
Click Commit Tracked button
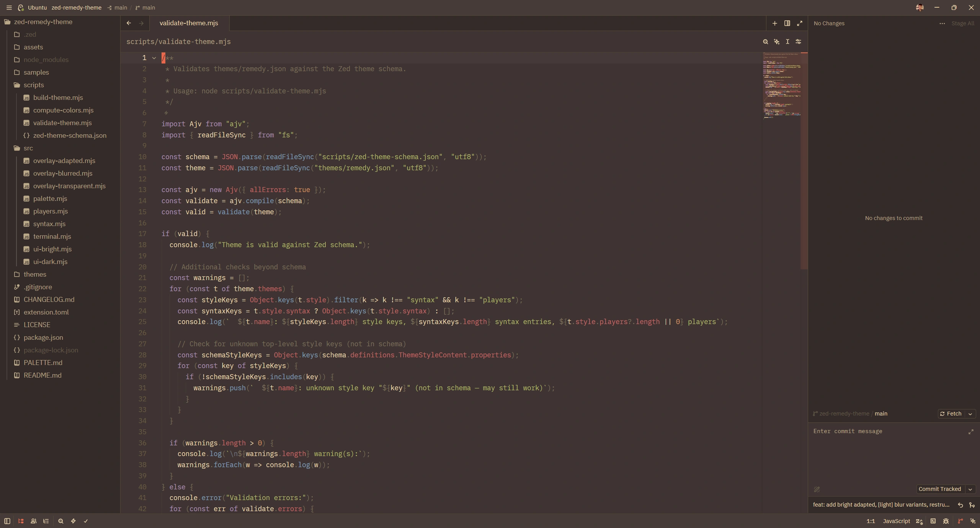(940, 489)
